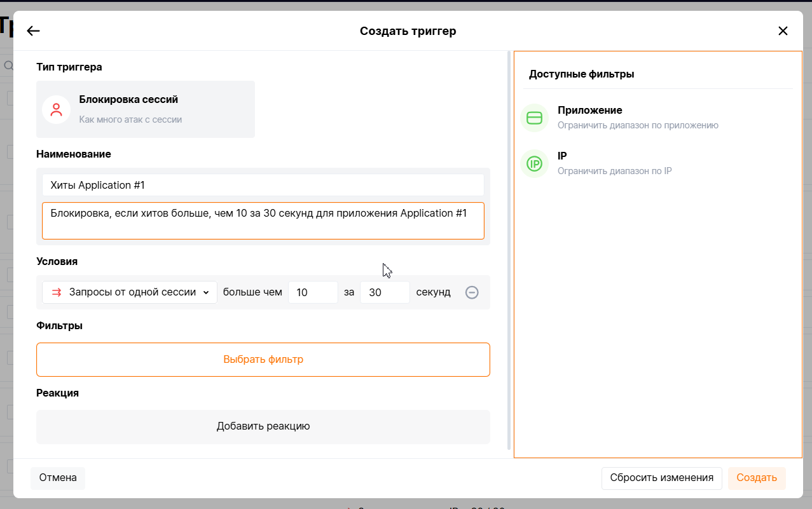Image resolution: width=812 pixels, height=509 pixels.
Task: Remove condition with the minus circle icon
Action: coord(472,292)
